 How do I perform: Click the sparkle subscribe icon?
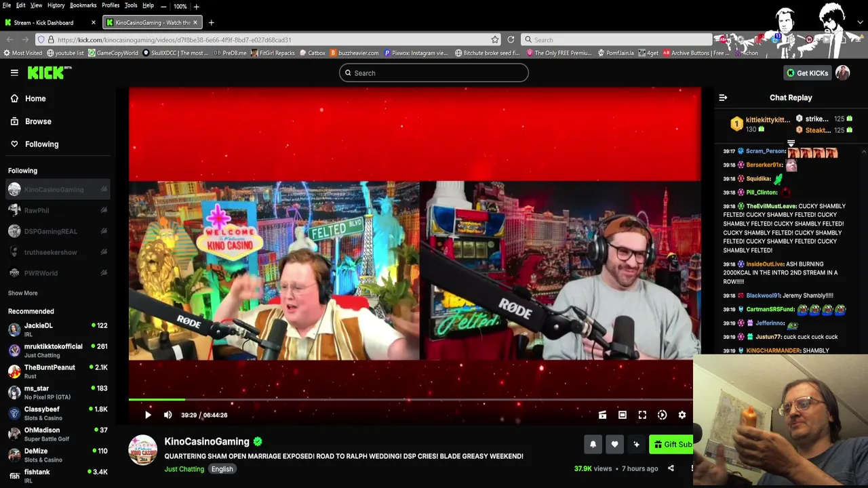[636, 444]
